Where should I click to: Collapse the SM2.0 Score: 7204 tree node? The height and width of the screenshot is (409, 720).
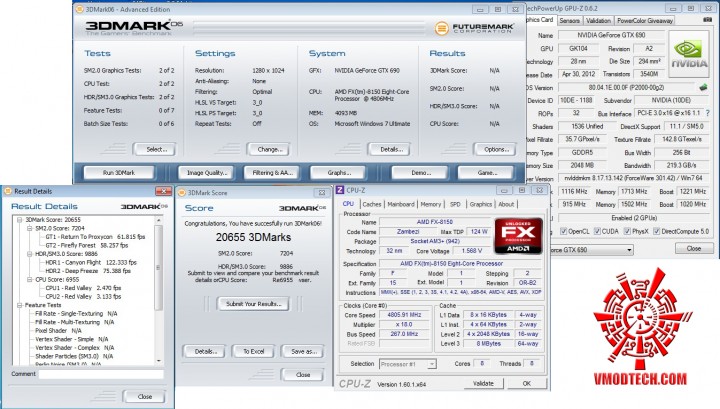(x=30, y=228)
